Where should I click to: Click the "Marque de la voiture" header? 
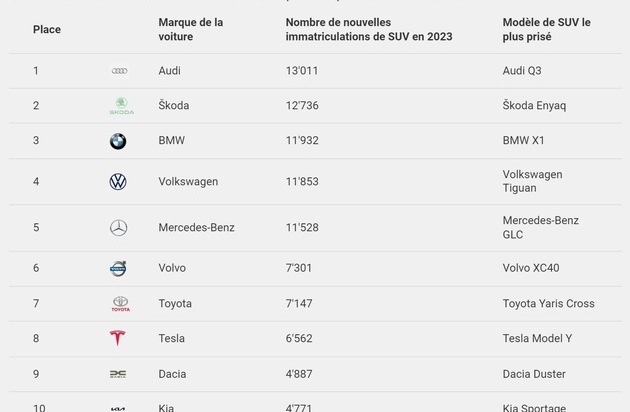pos(190,29)
